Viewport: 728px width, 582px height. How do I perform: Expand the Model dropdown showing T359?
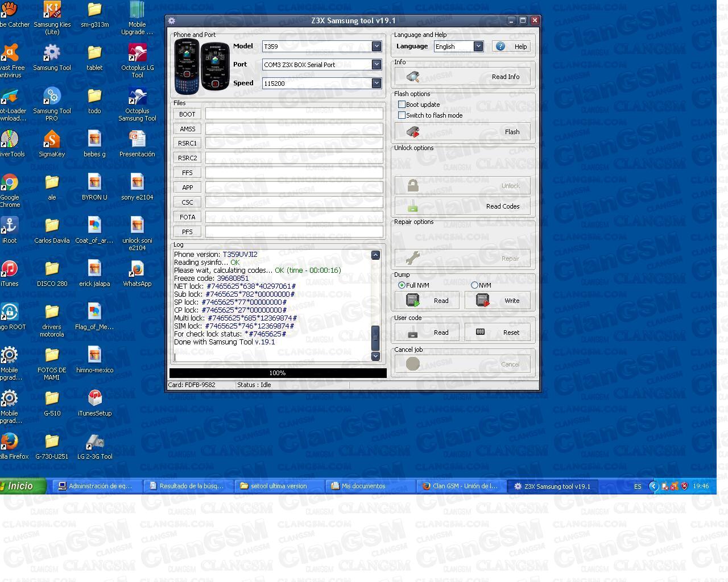pos(377,47)
